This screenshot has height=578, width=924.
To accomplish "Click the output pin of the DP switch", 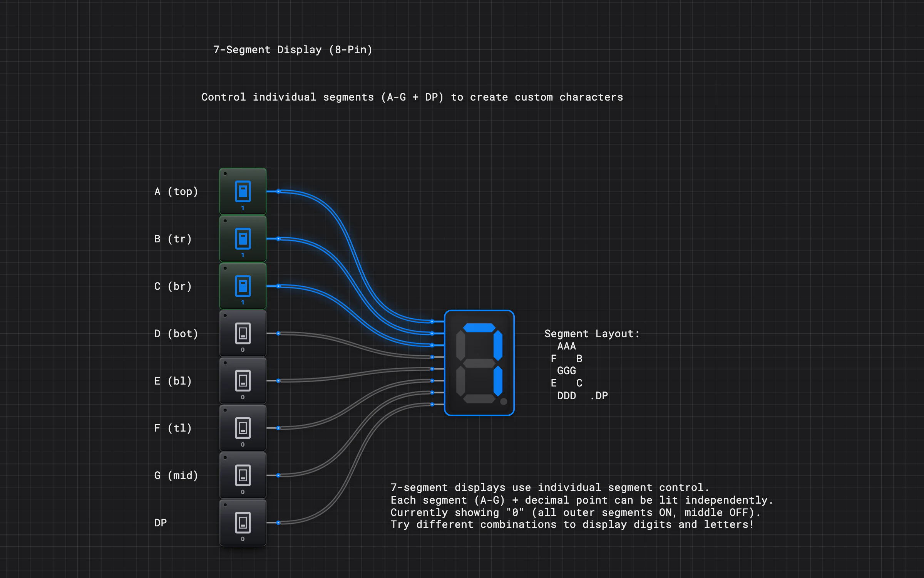I will pos(278,523).
